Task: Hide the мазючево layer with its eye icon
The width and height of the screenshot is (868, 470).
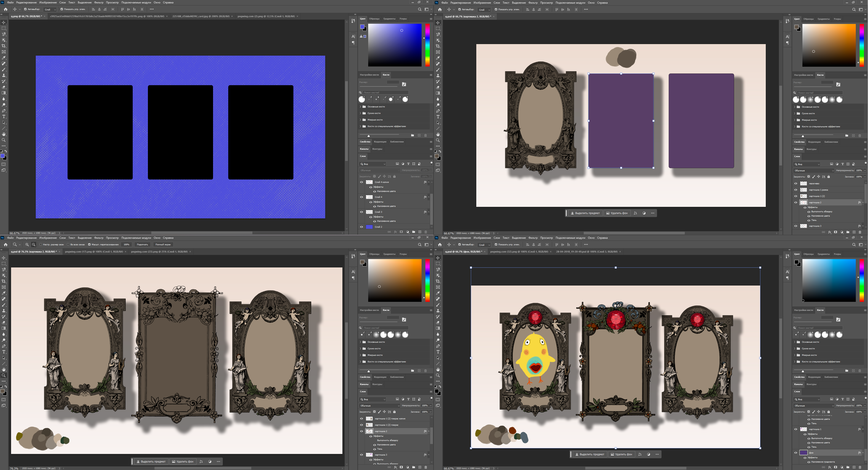Action: click(796, 183)
